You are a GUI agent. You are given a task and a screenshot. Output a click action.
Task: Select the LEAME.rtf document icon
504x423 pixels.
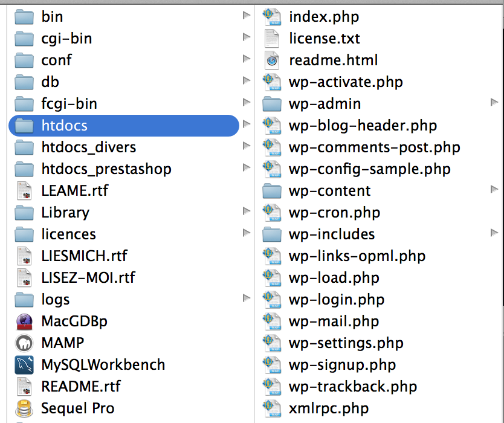coord(24,191)
